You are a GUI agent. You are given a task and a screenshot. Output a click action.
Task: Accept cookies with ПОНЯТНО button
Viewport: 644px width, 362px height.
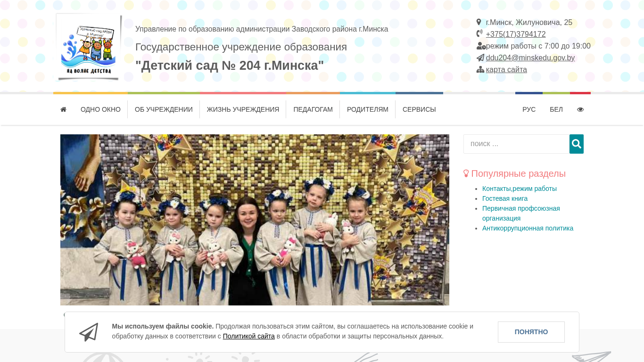pyautogui.click(x=531, y=332)
